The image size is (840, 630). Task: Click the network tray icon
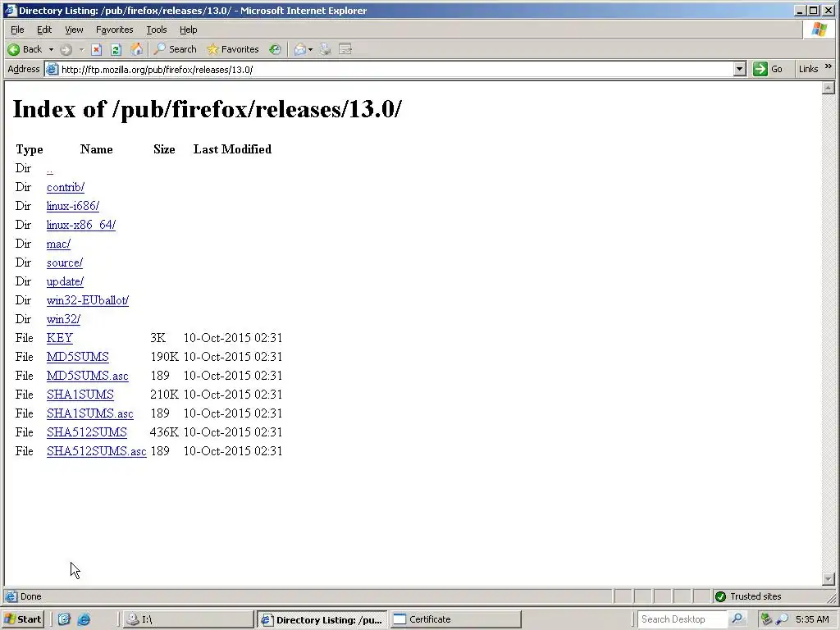coord(767,619)
